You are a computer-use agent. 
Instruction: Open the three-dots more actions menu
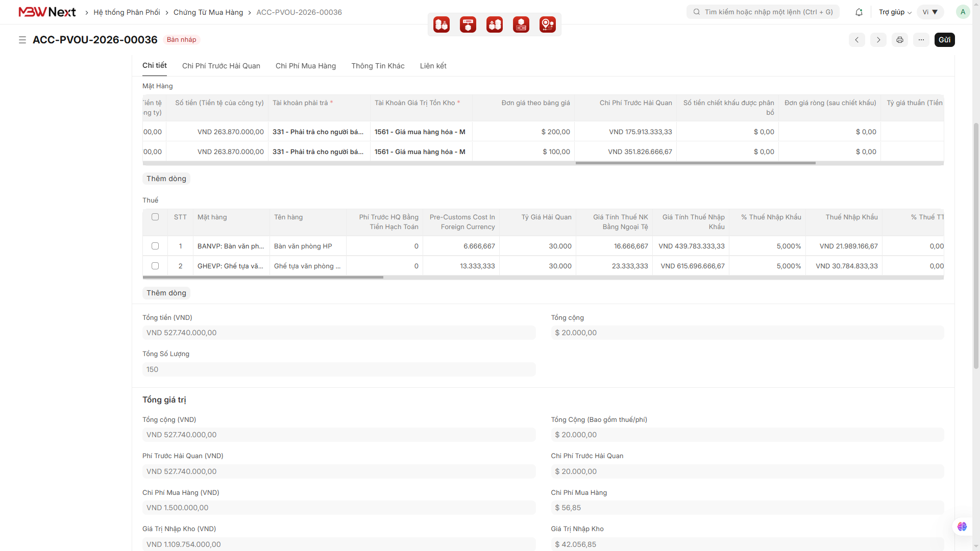pos(921,40)
